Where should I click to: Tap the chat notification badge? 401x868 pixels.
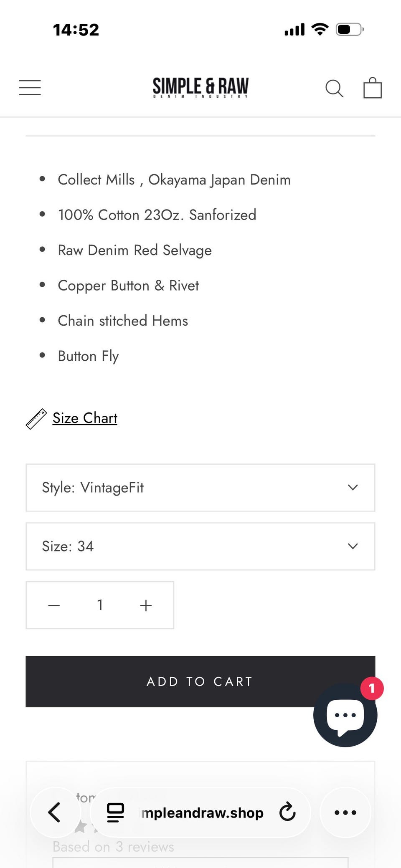[x=372, y=688]
